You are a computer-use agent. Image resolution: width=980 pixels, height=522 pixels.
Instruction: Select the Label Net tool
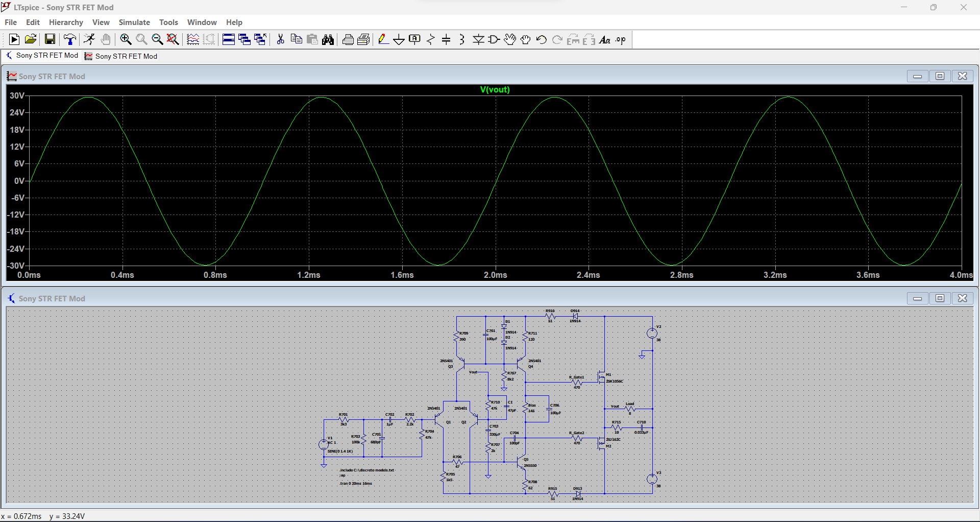(415, 39)
